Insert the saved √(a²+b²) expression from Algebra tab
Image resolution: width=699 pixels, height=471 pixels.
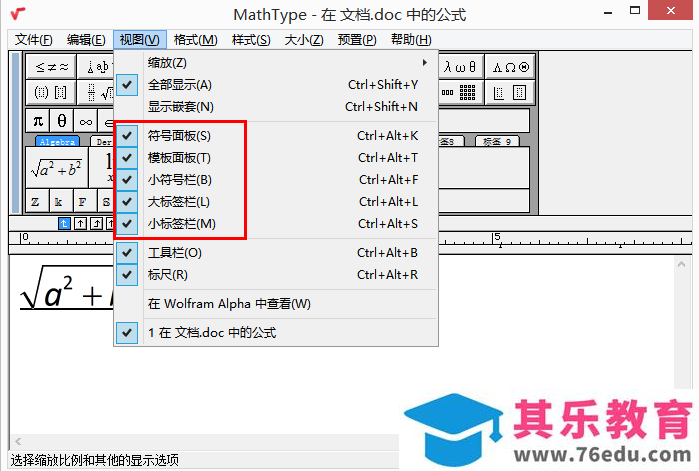(x=57, y=168)
